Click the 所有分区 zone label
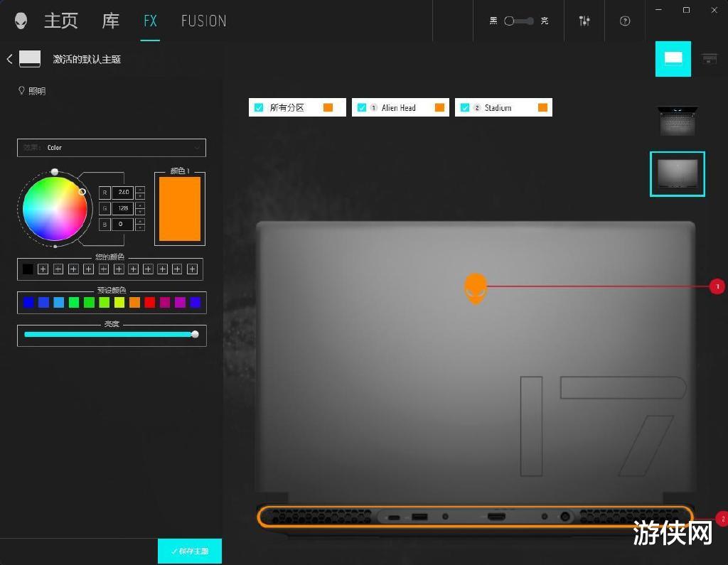This screenshot has width=728, height=565. (x=287, y=108)
